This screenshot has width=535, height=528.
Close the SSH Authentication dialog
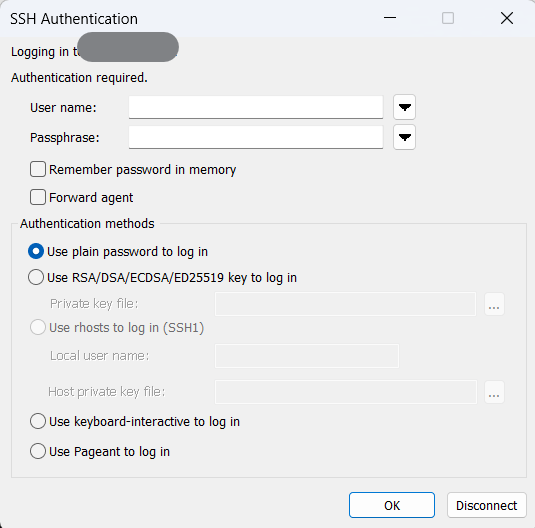(507, 18)
